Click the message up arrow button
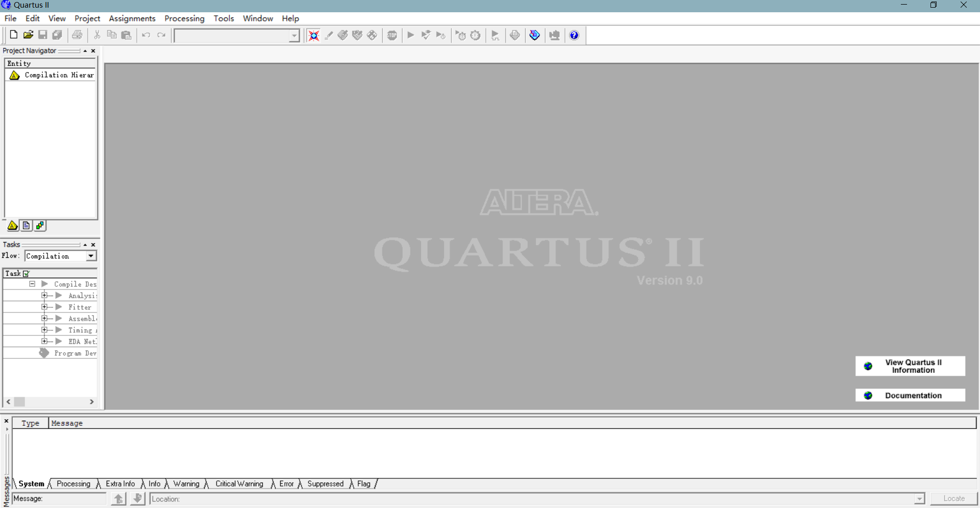 [x=118, y=498]
